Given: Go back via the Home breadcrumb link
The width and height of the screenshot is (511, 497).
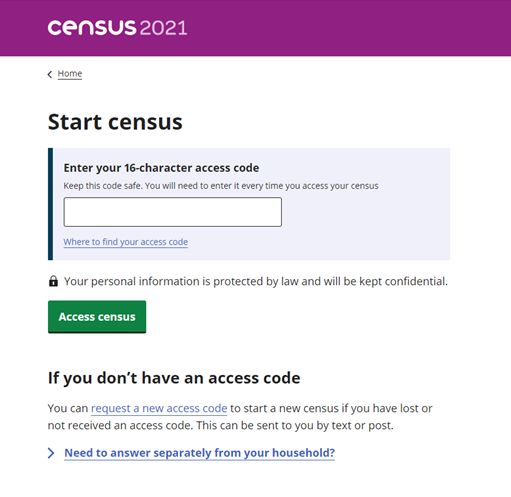Looking at the screenshot, I should (x=70, y=74).
